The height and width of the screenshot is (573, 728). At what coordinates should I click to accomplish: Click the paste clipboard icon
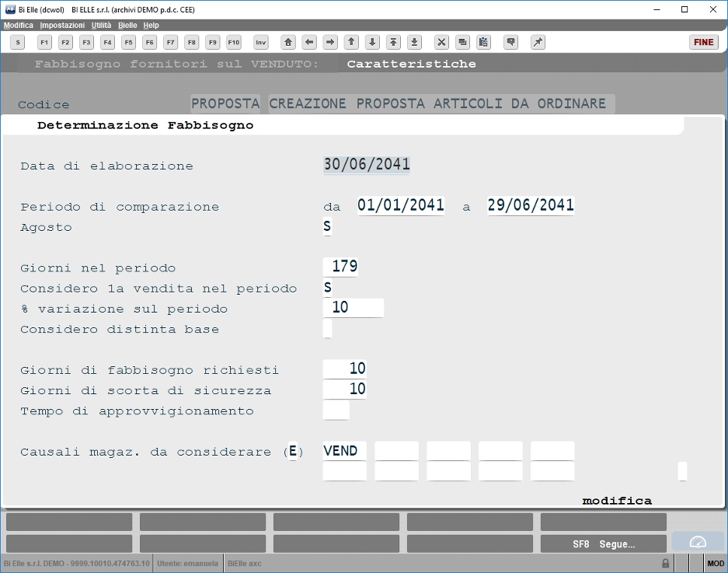point(483,42)
